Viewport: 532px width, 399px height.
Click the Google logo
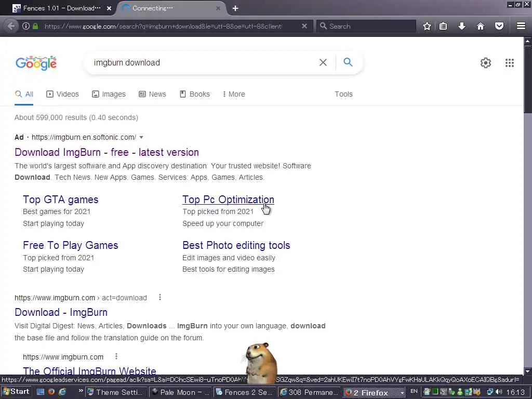click(36, 63)
